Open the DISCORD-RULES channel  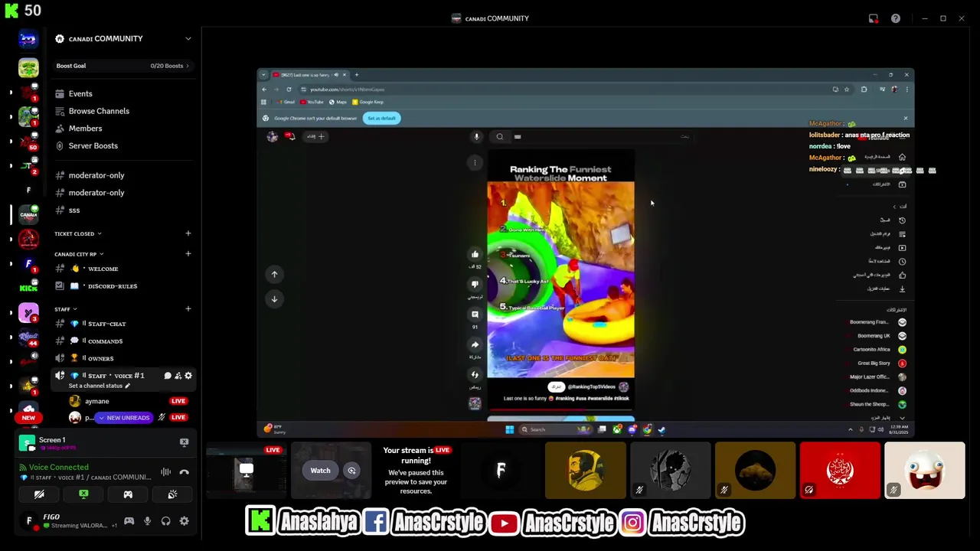(x=112, y=286)
